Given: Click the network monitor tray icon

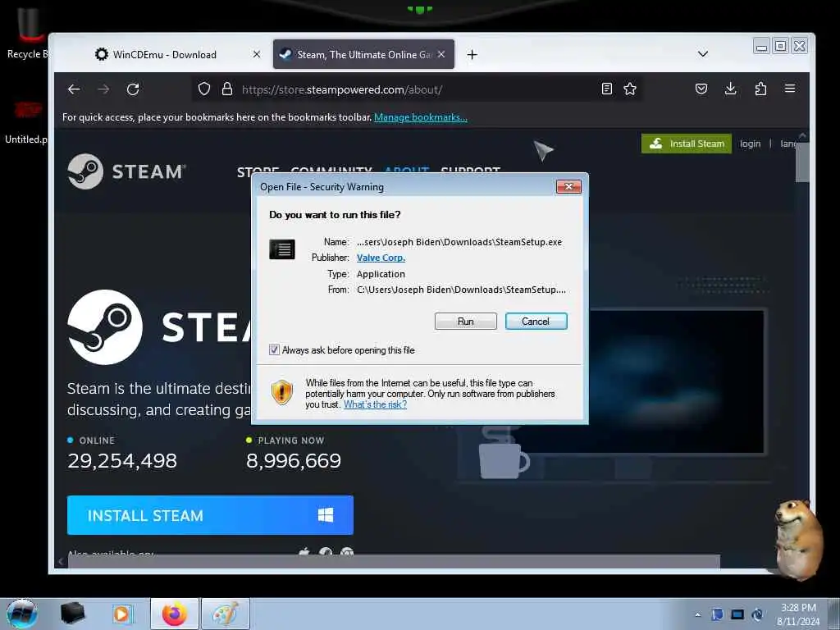Looking at the screenshot, I should [737, 614].
